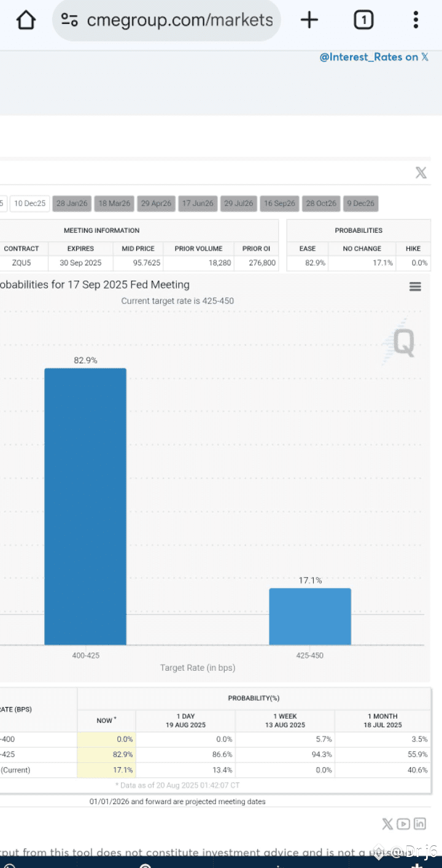The width and height of the screenshot is (442, 868).
Task: Select the 10 Dec25 meeting tab
Action: [x=30, y=203]
